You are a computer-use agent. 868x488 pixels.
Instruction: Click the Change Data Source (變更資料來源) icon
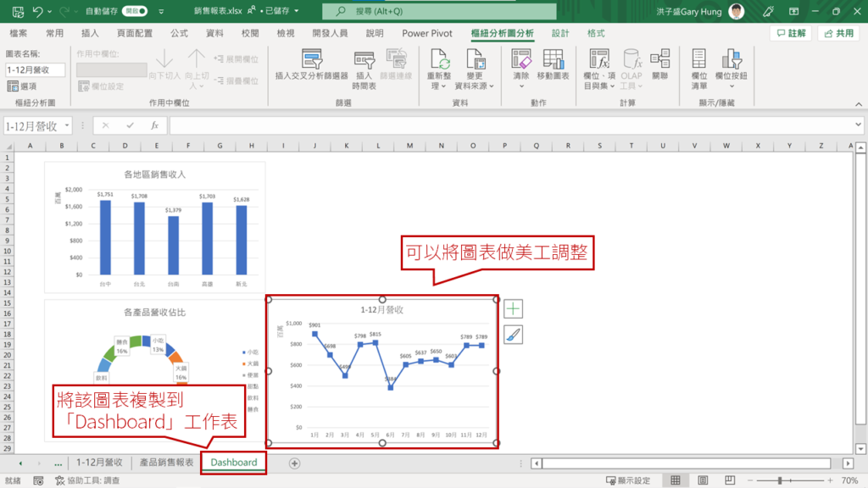tap(475, 59)
